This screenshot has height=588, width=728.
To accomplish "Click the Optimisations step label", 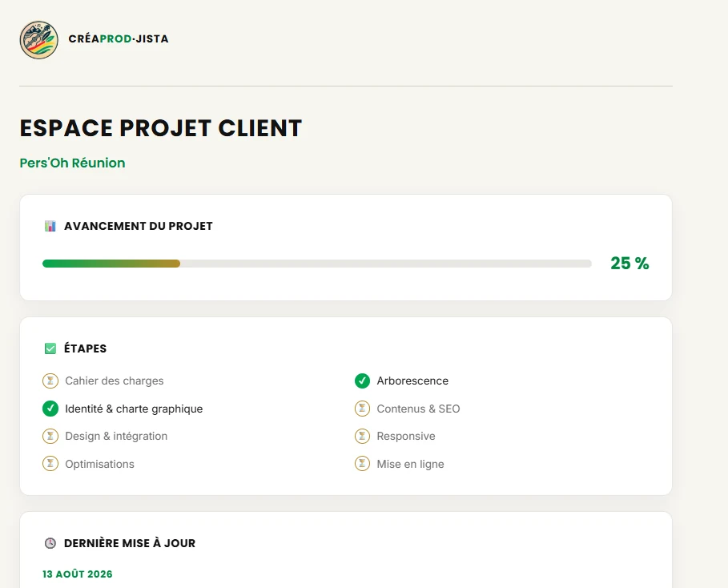I will [x=100, y=464].
